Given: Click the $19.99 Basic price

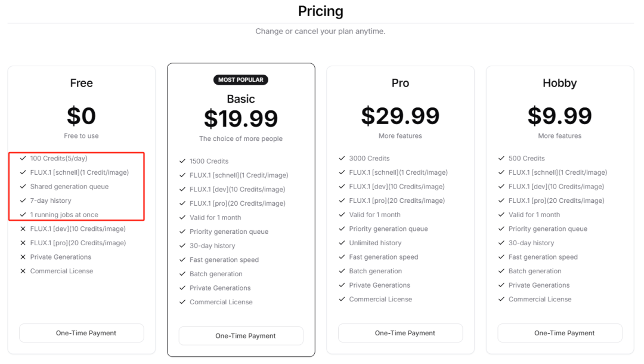Looking at the screenshot, I should 241,119.
